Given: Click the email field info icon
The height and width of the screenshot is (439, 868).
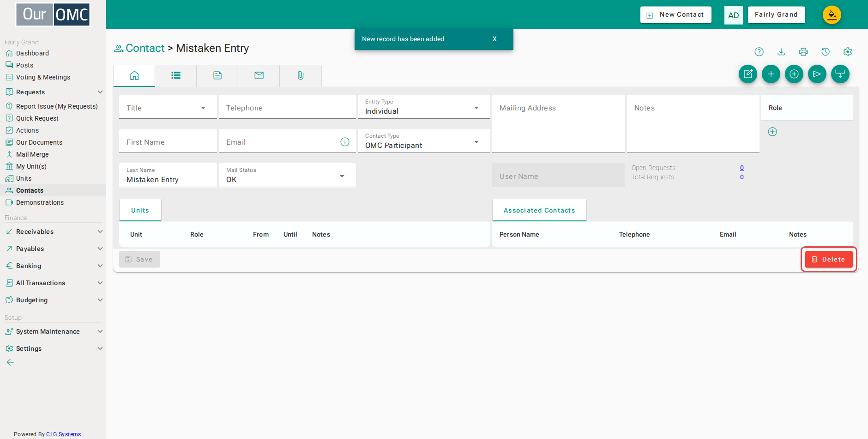Looking at the screenshot, I should click(345, 142).
